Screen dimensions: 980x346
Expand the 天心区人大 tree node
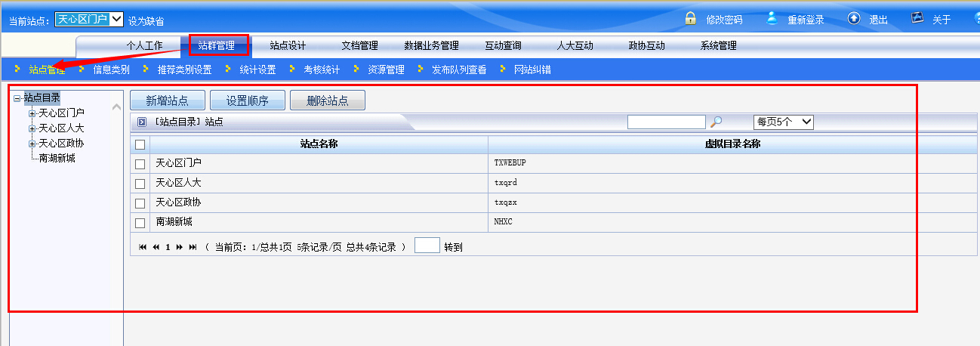coord(32,128)
